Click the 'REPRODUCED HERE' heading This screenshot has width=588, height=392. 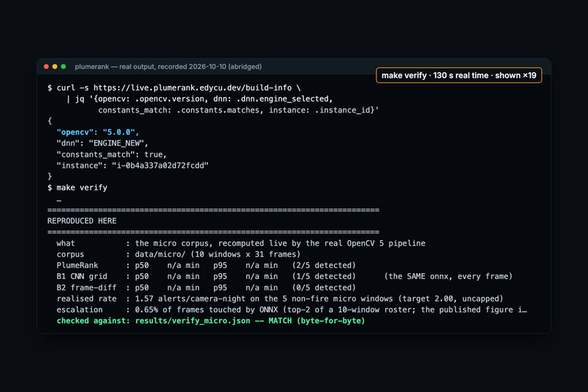click(82, 221)
